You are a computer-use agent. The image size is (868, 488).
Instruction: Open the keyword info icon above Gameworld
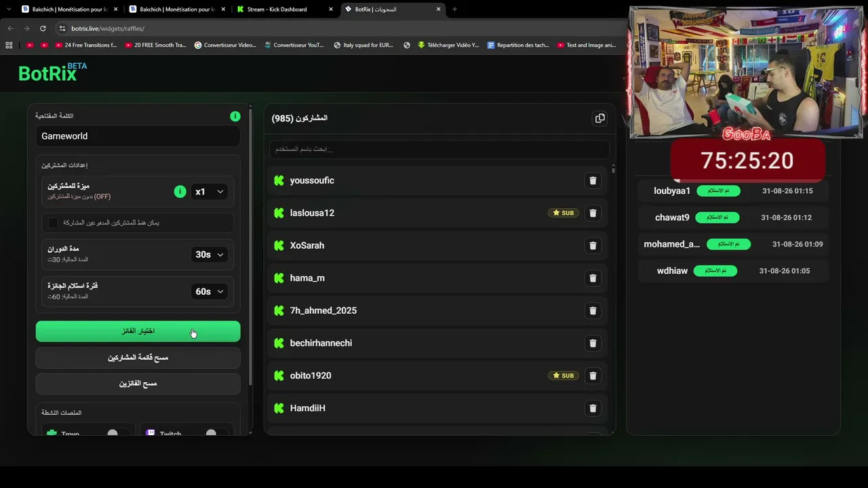235,117
